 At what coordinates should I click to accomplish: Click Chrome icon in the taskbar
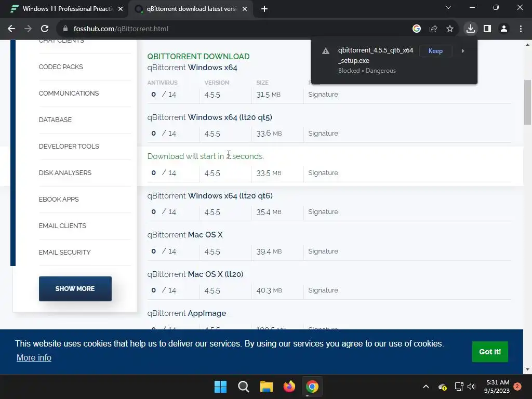pyautogui.click(x=312, y=387)
